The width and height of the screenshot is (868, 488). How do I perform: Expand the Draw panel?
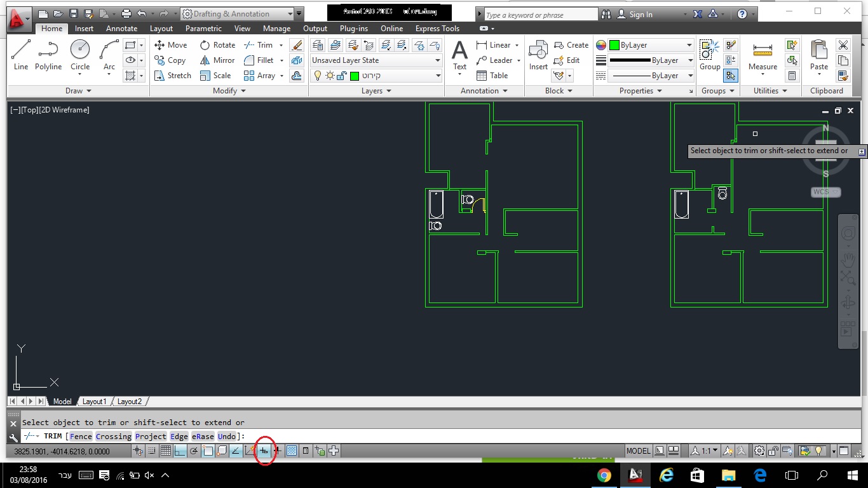78,91
